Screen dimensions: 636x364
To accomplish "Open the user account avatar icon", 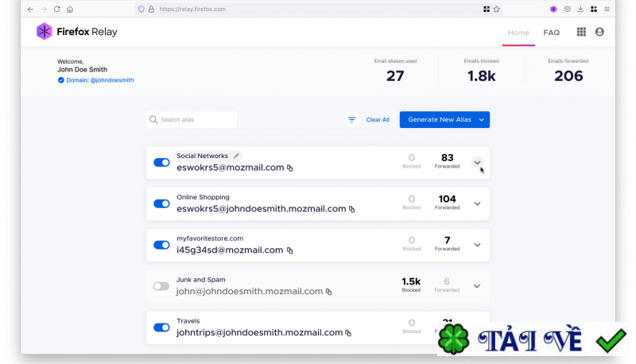I will [x=599, y=32].
